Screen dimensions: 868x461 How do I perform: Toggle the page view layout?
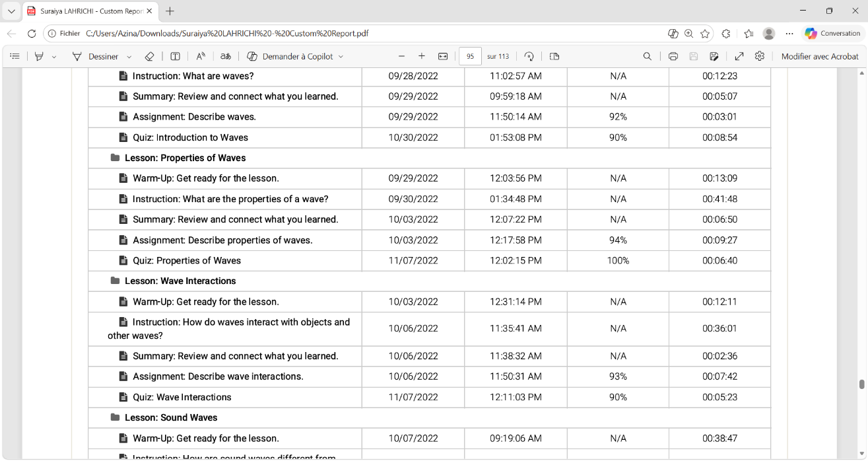(x=554, y=57)
